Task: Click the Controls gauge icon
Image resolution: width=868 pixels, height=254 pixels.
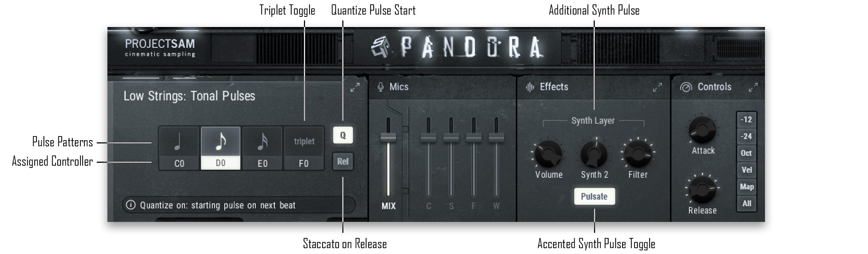Action: tap(686, 87)
